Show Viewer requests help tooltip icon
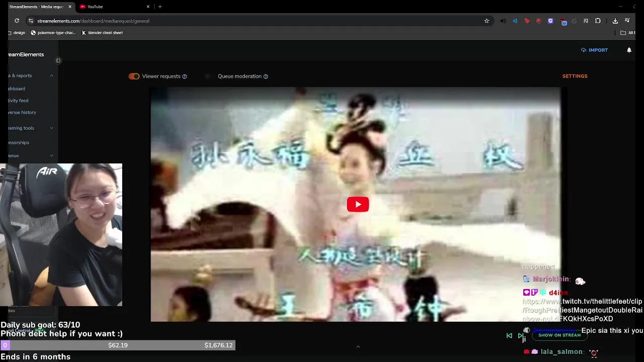The image size is (644, 362). coord(185,76)
